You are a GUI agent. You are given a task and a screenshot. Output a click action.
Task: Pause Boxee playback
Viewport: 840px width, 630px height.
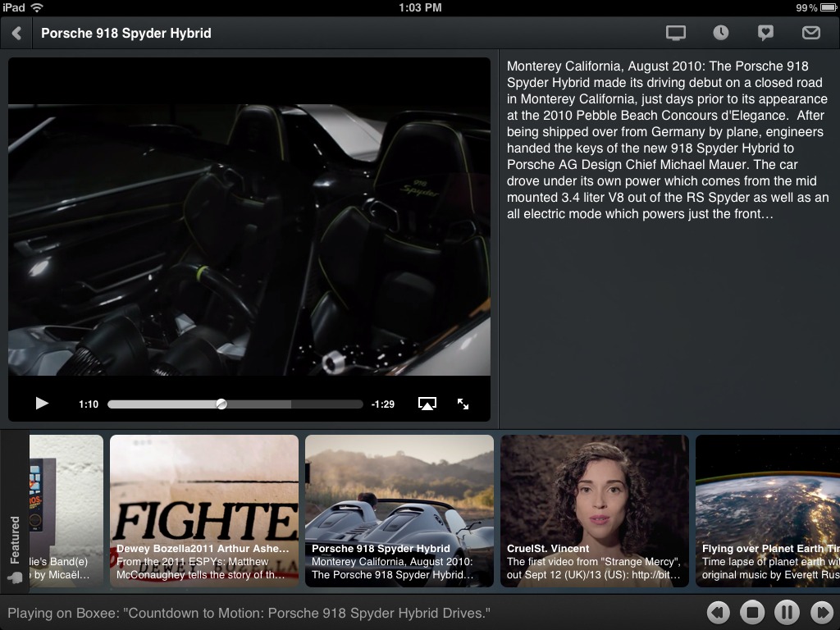pyautogui.click(x=786, y=612)
